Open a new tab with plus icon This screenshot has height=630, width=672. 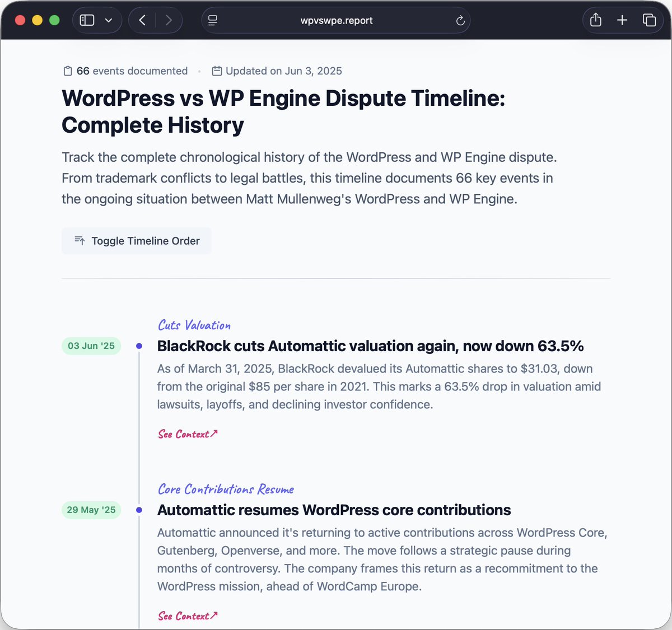(622, 20)
